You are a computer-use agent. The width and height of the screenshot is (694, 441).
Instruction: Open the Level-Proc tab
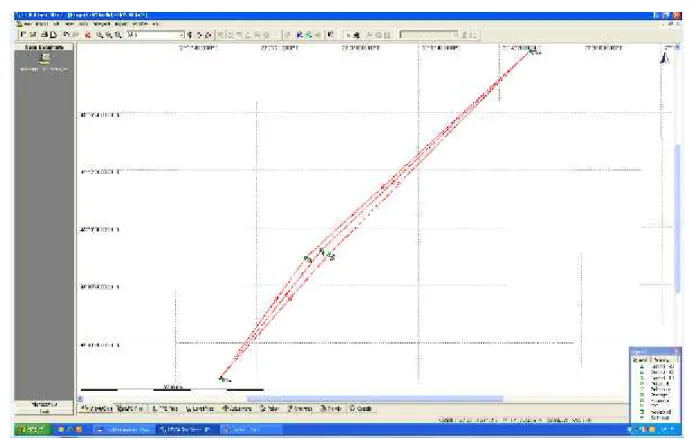[200, 409]
